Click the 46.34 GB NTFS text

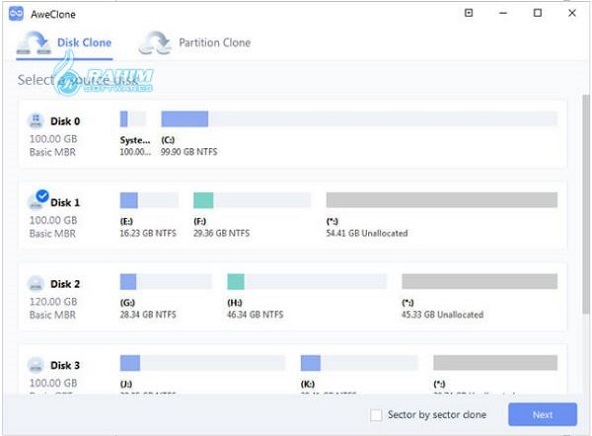[x=255, y=314]
